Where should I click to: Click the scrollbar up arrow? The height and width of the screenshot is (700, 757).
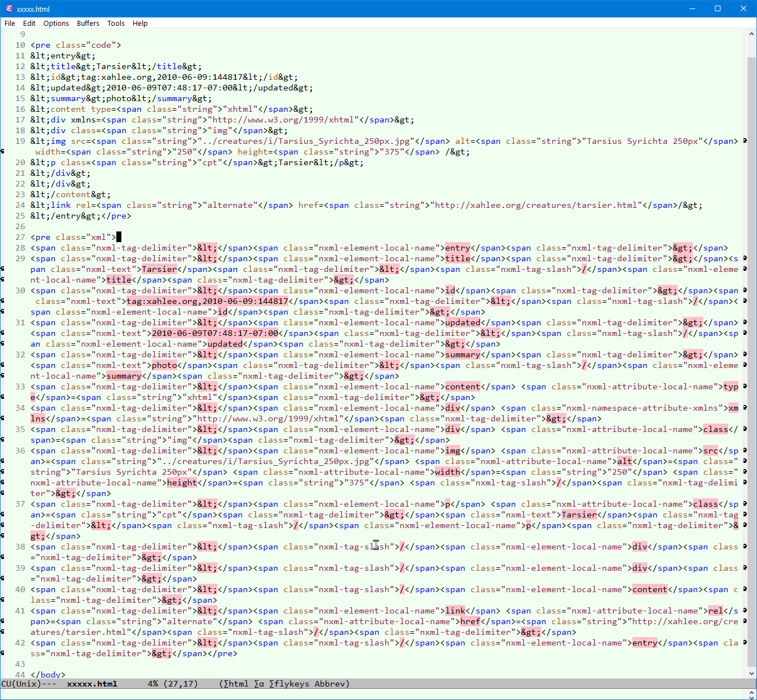click(751, 34)
